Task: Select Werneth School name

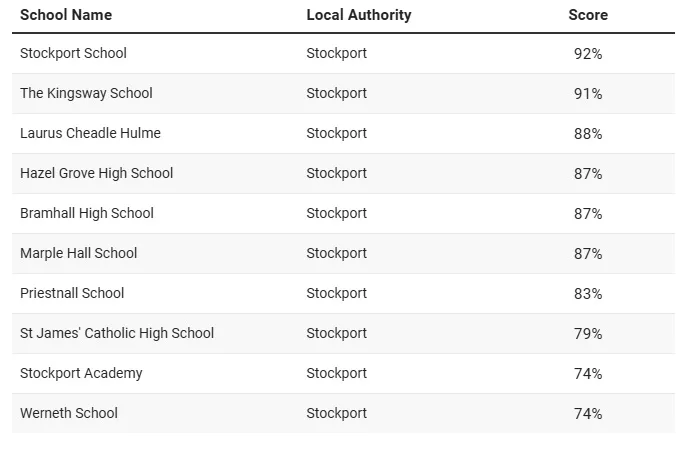Action: 69,414
